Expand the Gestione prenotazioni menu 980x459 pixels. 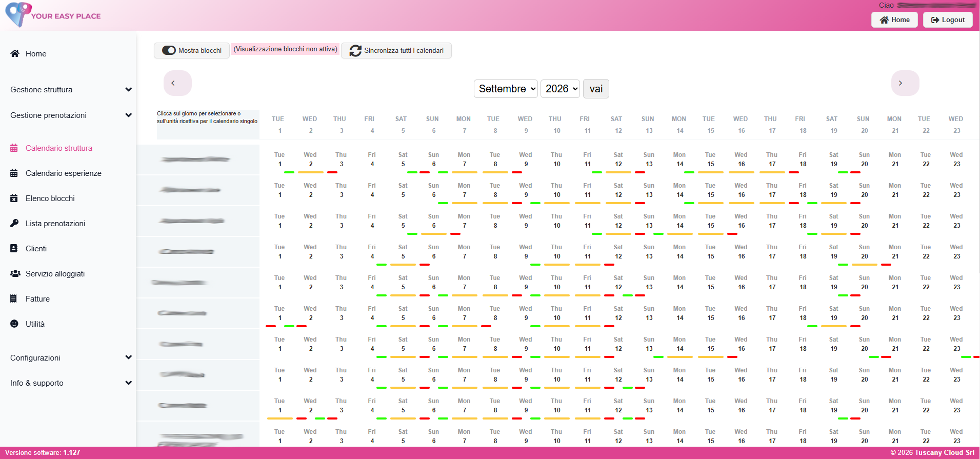click(x=71, y=115)
